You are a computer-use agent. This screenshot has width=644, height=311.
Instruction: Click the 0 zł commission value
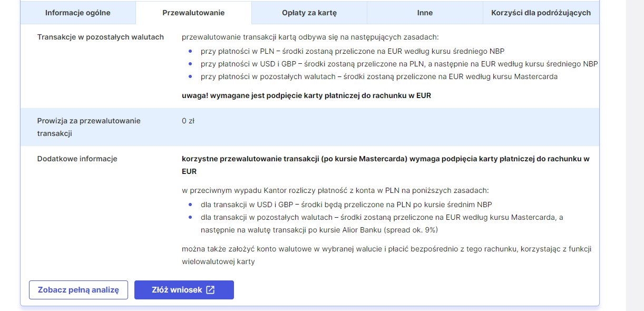point(188,121)
